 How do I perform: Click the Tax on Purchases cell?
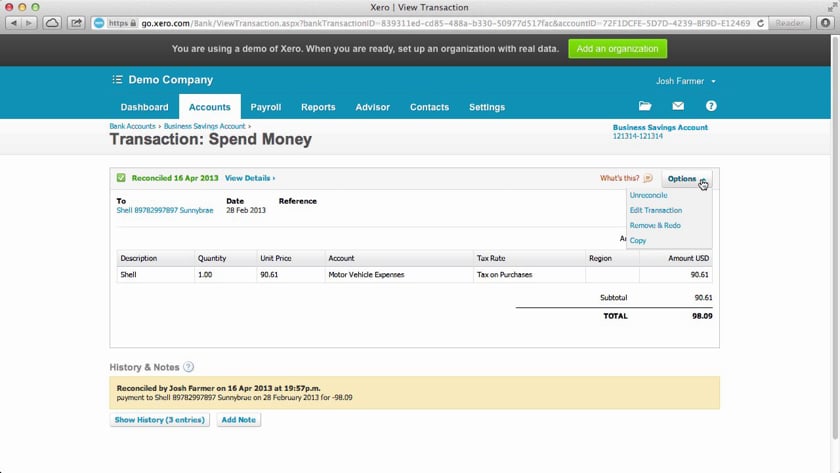coord(529,275)
